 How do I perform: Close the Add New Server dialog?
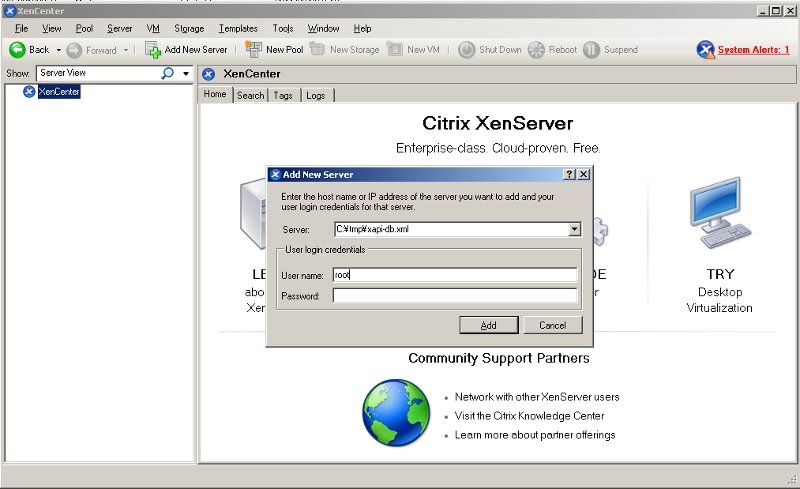(x=584, y=175)
